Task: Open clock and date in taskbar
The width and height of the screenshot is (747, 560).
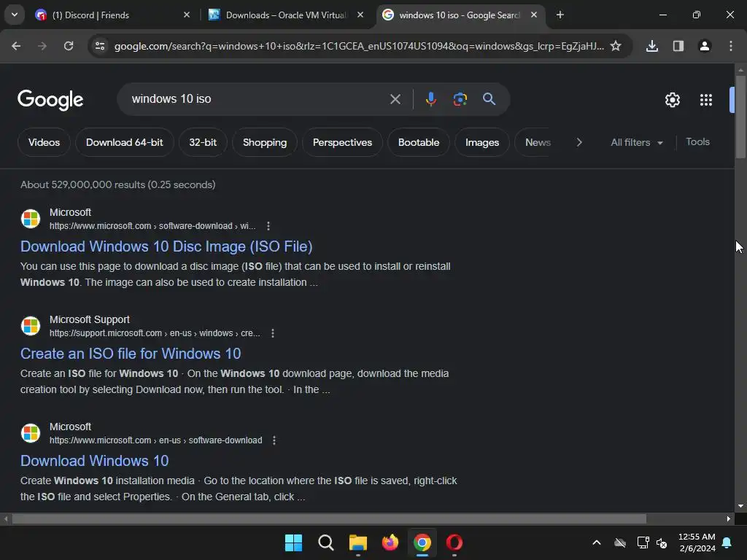Action: 697,542
